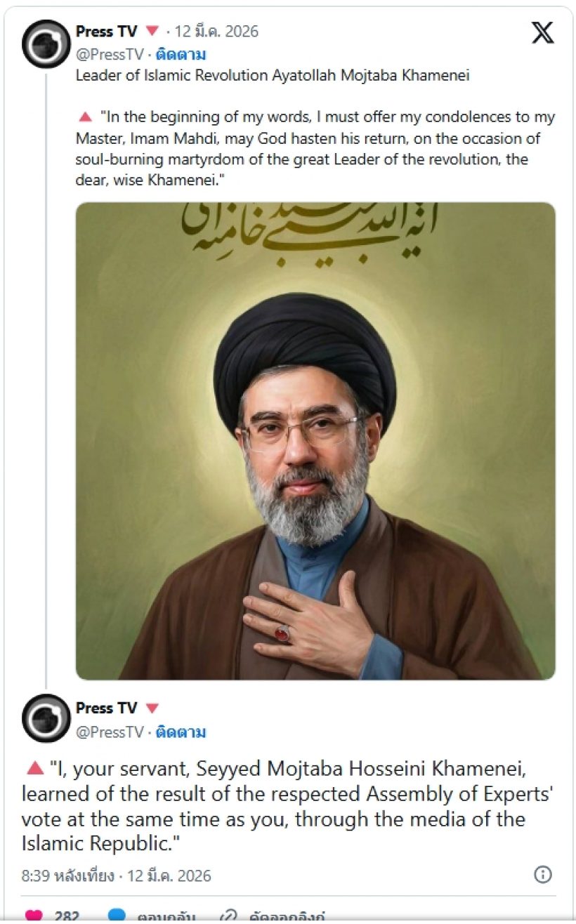Click the 'In the beginning of my words' quote text
Viewport: 576px width, 924px height.
[x=315, y=149]
